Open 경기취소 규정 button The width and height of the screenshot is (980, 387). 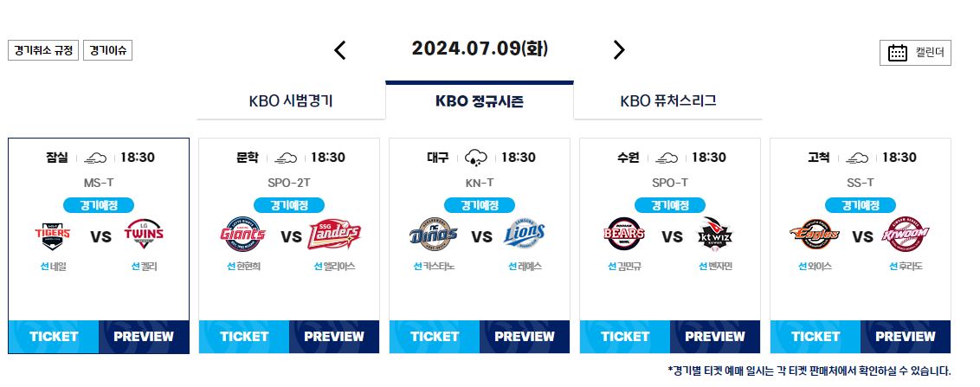[43, 50]
